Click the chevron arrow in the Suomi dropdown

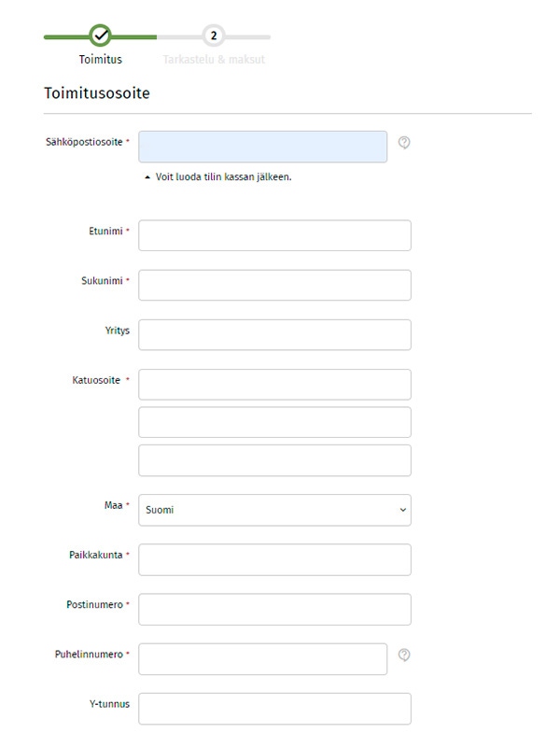[403, 510]
